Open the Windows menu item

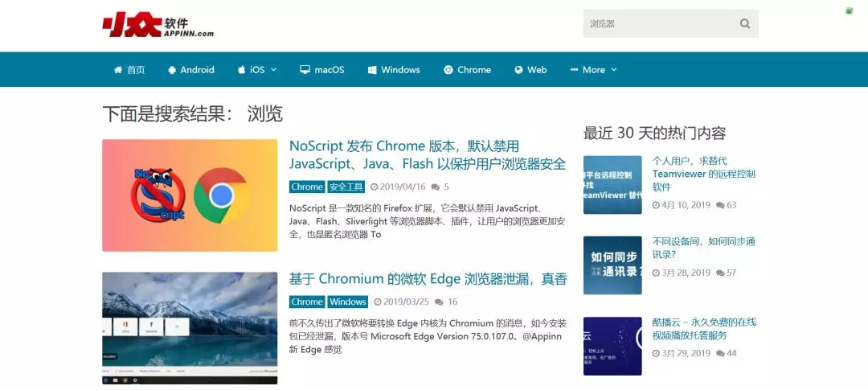pos(394,70)
